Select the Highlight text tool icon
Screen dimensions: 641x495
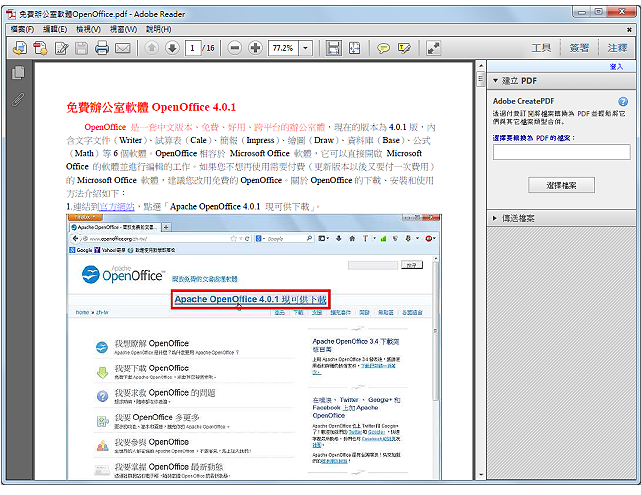[x=404, y=48]
